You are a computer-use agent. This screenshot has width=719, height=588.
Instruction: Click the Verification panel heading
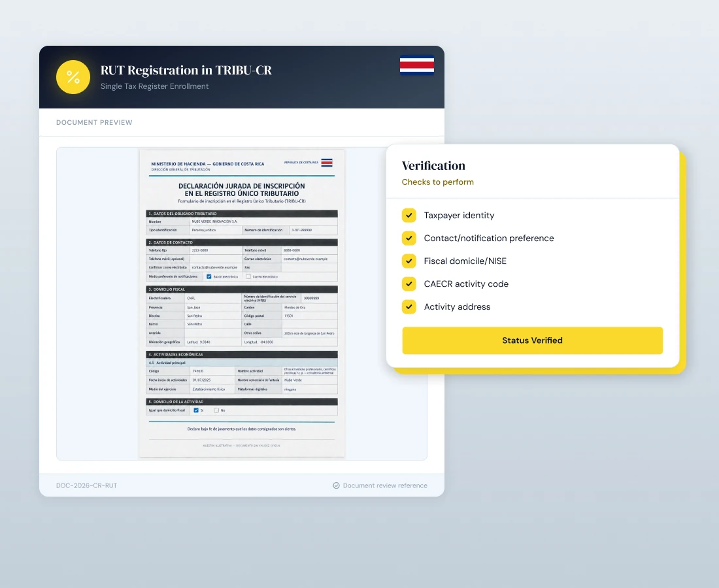click(433, 165)
